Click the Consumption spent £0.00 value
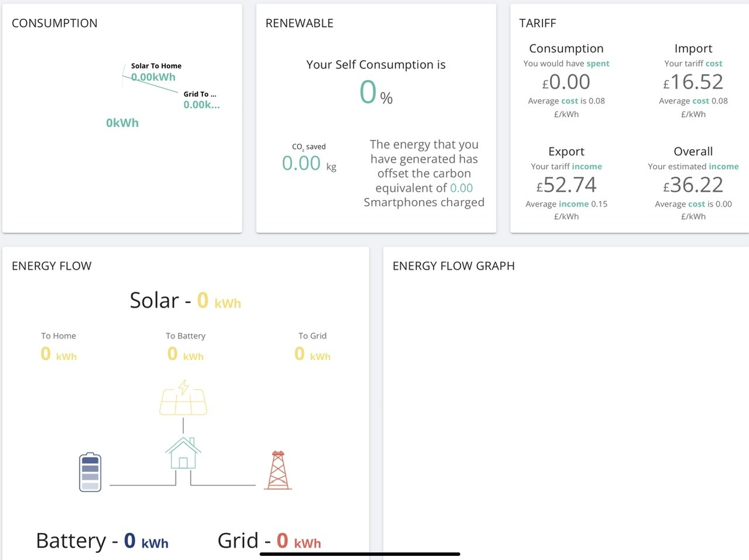 pos(566,82)
